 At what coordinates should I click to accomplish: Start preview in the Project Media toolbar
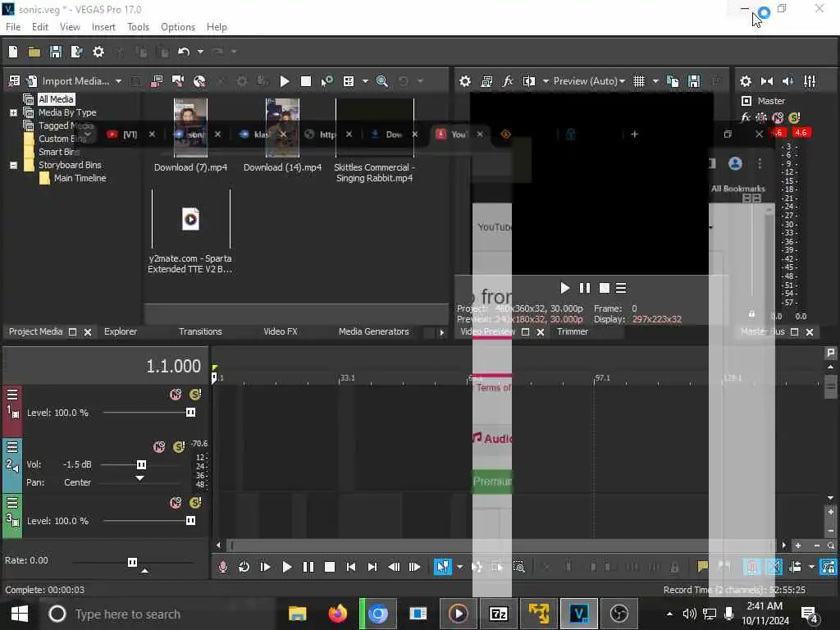tap(285, 81)
